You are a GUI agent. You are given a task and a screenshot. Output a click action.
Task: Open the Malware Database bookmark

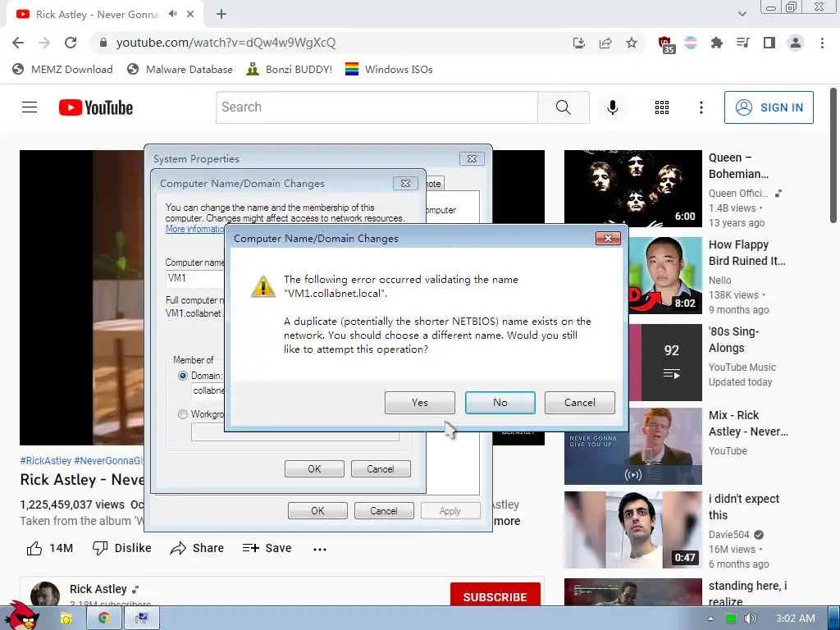click(x=180, y=69)
